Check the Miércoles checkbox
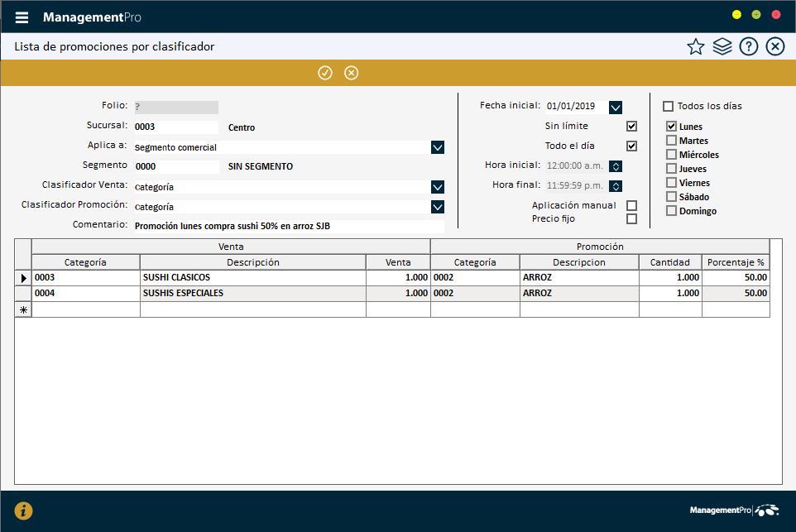Screen dimensions: 796x532 point(671,155)
